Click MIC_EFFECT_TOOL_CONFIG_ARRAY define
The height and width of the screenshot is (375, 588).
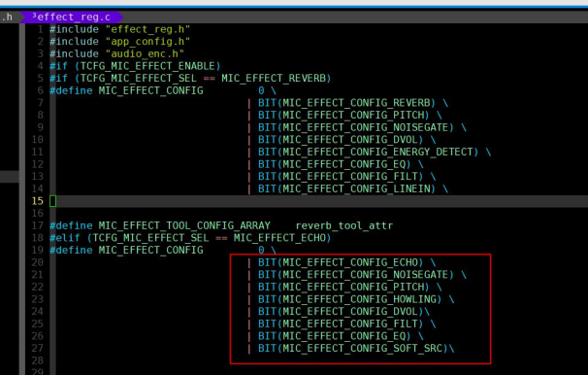160,225
